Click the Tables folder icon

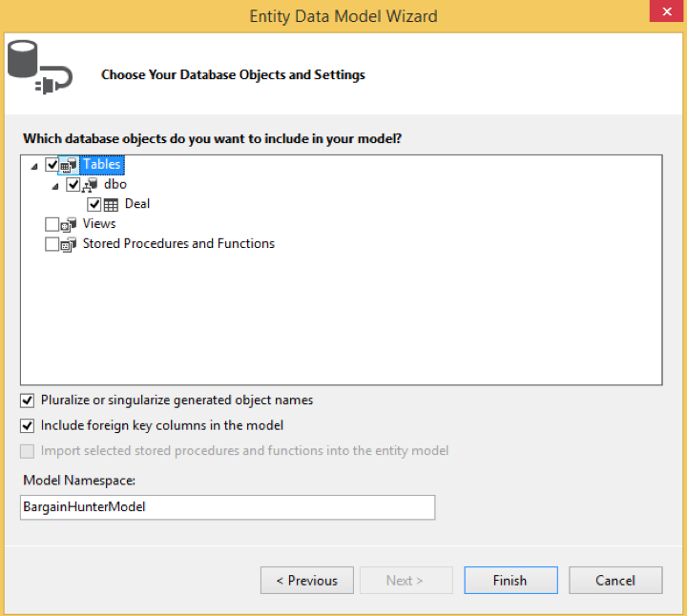coord(69,165)
